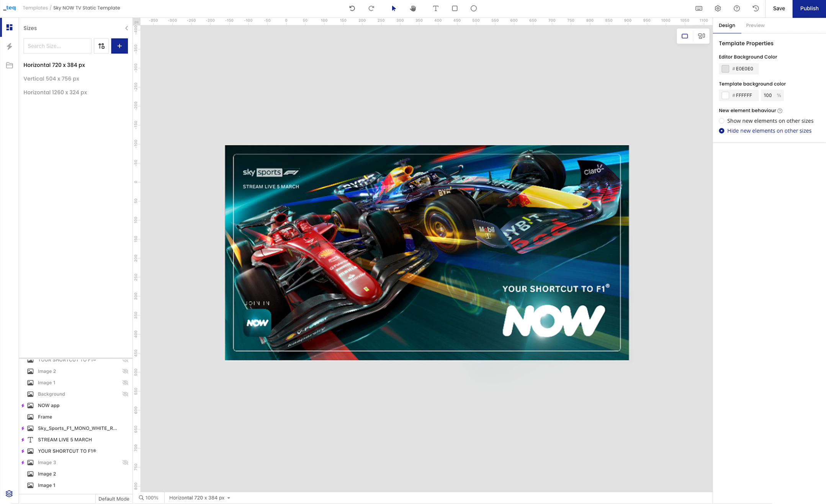Select the Ellipse shape tool
Viewport: 826px width, 504px height.
(474, 8)
